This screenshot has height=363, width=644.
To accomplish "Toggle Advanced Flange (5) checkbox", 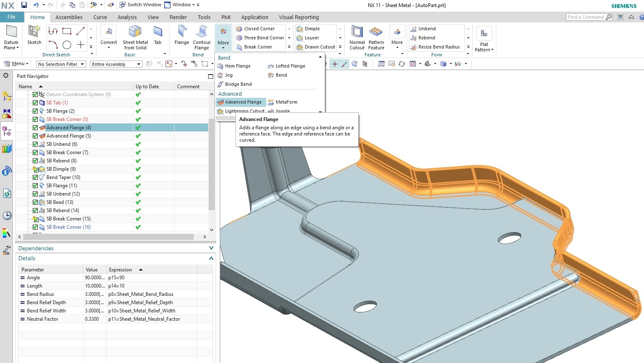I will point(35,136).
